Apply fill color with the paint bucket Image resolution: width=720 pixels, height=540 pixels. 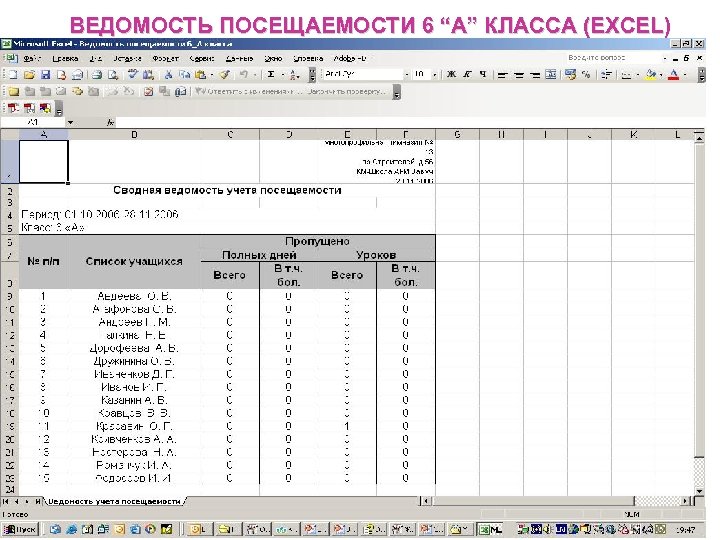[650, 74]
